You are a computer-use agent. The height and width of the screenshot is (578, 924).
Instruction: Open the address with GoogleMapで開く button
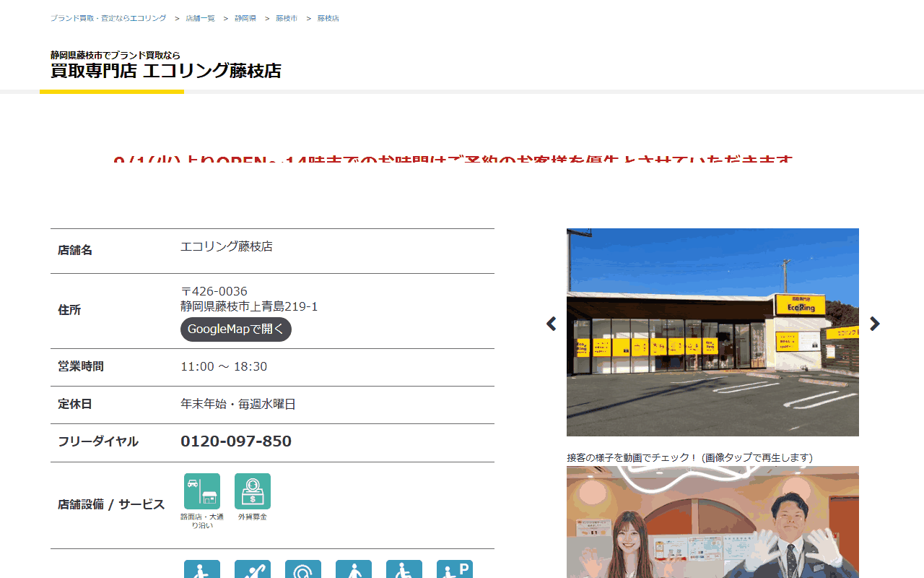tap(236, 329)
